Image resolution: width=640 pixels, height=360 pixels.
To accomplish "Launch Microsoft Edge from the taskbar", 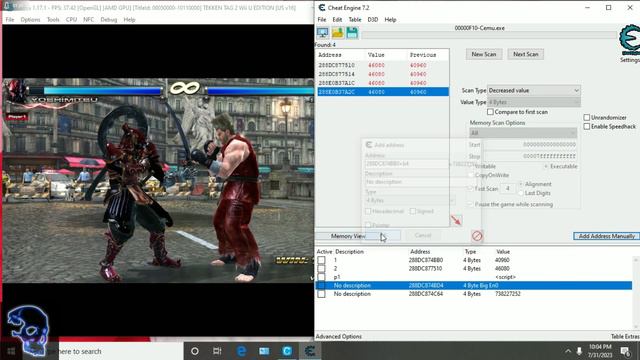I will [241, 351].
